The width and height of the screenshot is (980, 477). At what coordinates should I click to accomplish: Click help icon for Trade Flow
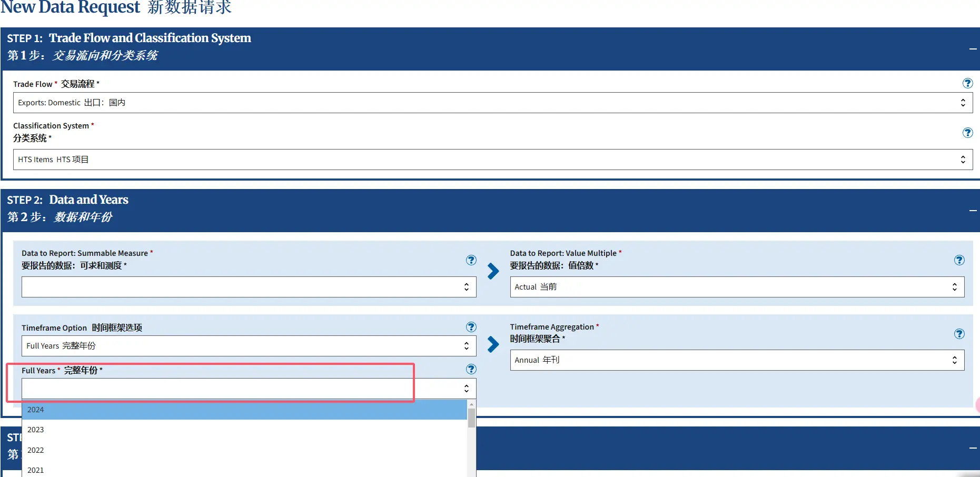967,83
